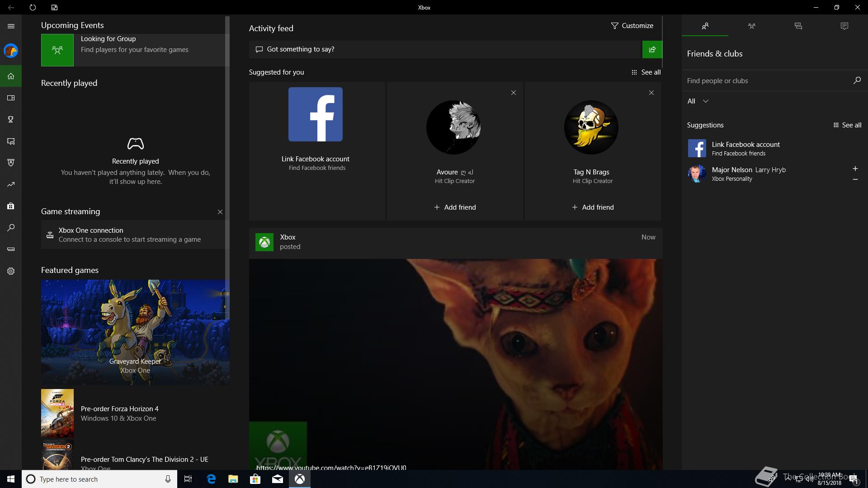Go to Home in the sidebar
This screenshot has width=868, height=488.
pyautogui.click(x=11, y=76)
